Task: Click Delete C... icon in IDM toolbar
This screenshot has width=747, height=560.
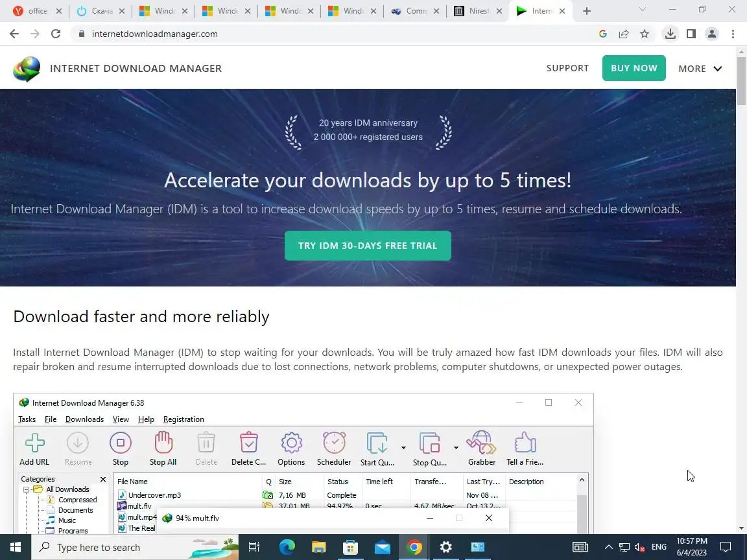Action: [249, 443]
